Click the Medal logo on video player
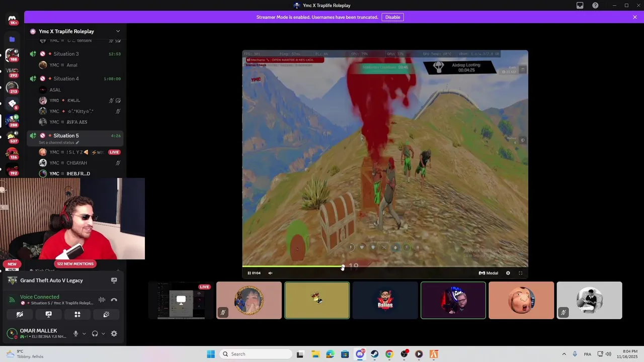Screen dimensions: 644x362 tap(488, 273)
